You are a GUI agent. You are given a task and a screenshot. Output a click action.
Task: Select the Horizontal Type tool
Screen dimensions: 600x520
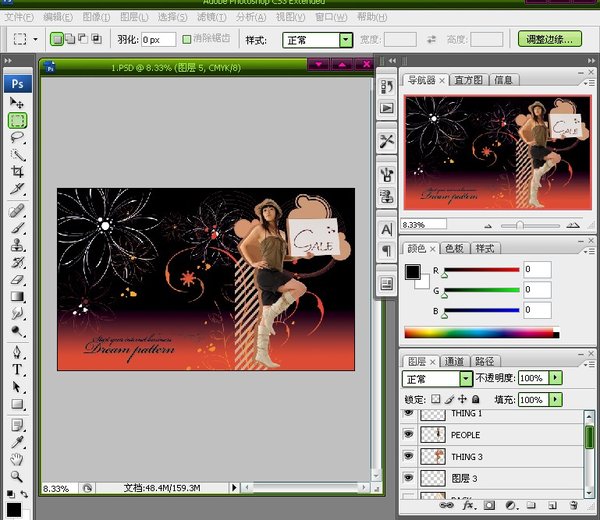[17, 369]
